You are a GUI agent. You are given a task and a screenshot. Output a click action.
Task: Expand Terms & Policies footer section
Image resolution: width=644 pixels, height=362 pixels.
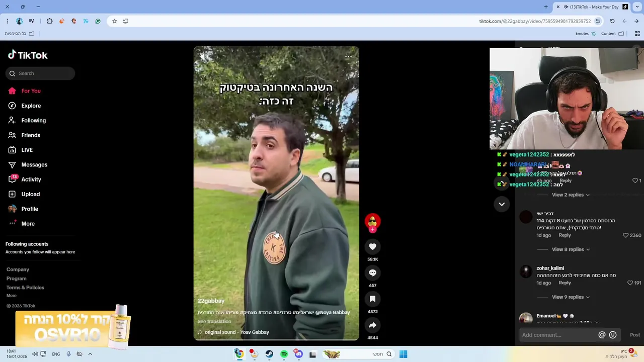[25, 288]
